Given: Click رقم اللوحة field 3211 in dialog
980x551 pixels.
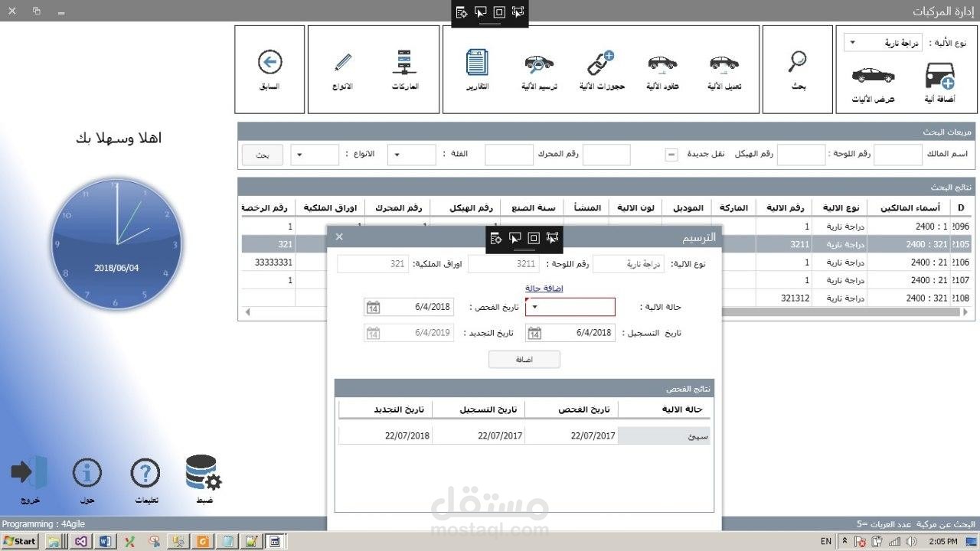Looking at the screenshot, I should (504, 264).
